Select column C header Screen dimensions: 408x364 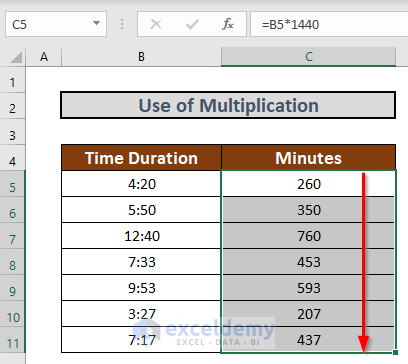[x=309, y=57]
